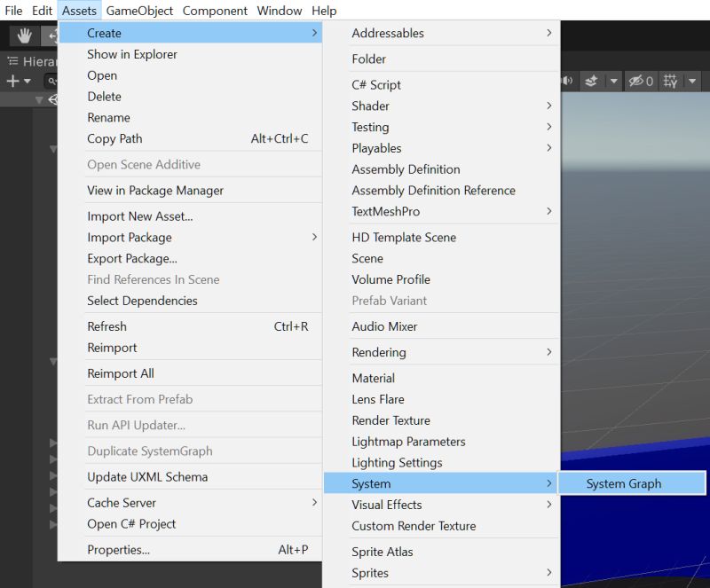Click the plus icon to create a GameObject
Image resolution: width=710 pixels, height=588 pixels.
[11, 81]
